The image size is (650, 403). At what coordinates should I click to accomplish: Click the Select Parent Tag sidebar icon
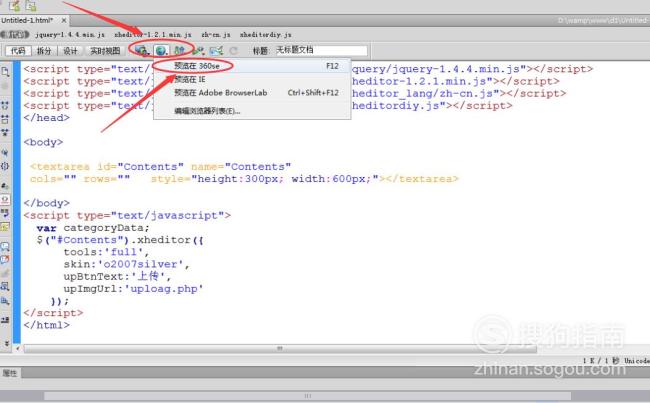(5, 153)
